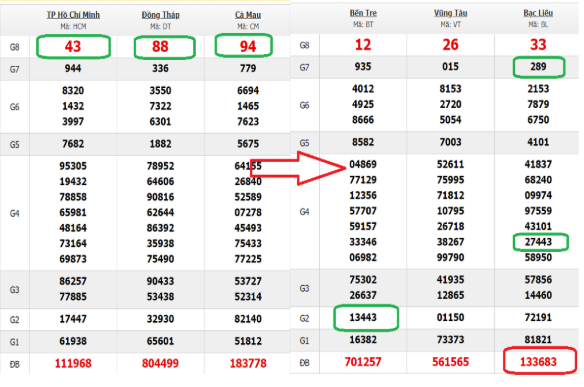The width and height of the screenshot is (584, 387).
Task: Click G1 number 65601
Action: click(x=161, y=341)
